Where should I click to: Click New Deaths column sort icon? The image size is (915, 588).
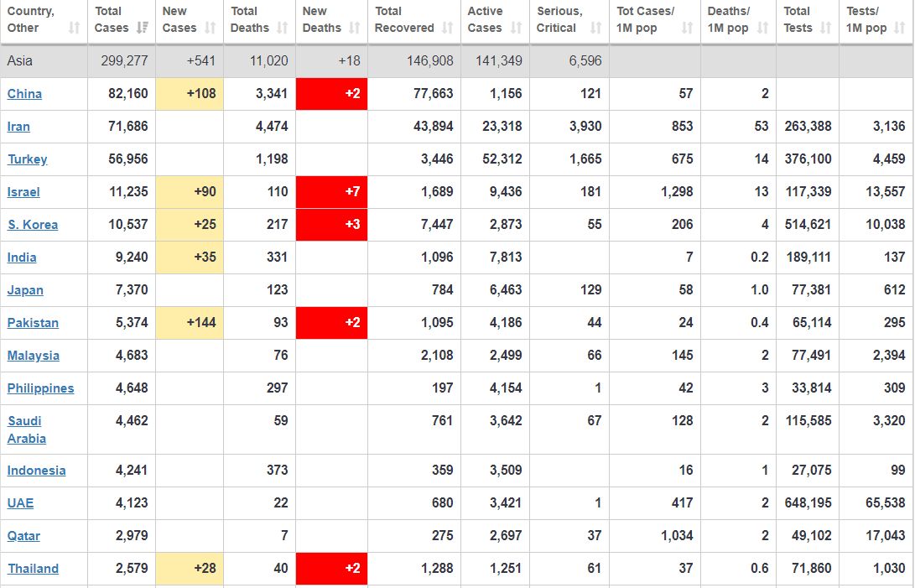tap(354, 28)
